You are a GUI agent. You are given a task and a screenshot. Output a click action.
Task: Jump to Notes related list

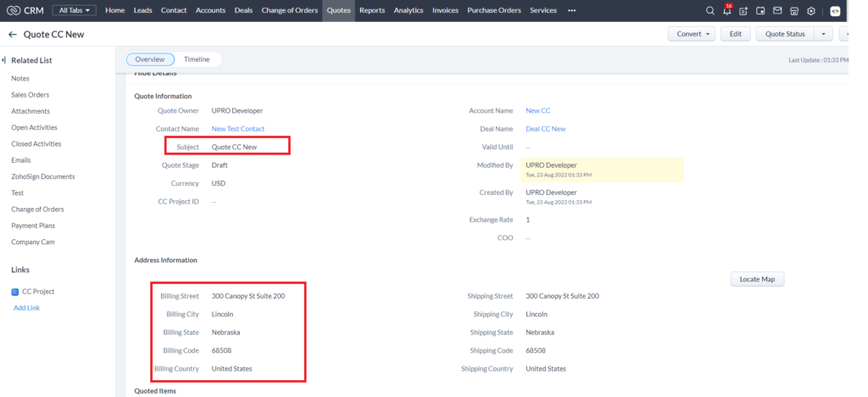tap(20, 79)
